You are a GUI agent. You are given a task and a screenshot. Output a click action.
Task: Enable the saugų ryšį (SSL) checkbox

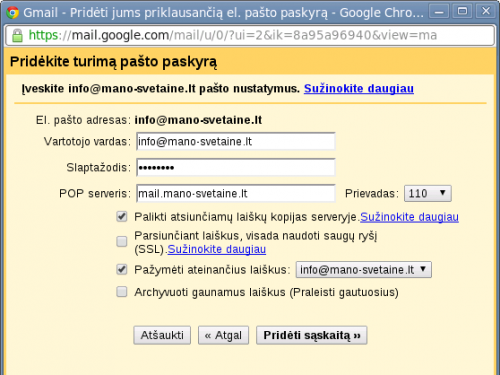122,241
